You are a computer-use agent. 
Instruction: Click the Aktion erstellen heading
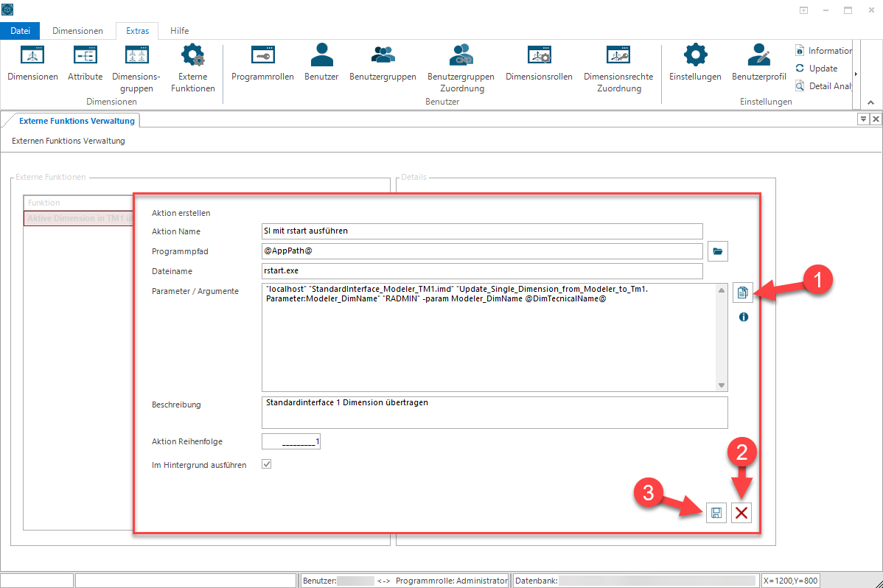[x=181, y=213]
